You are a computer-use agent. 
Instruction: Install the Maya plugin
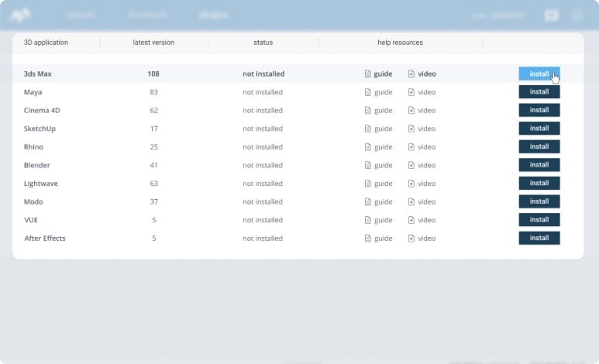click(539, 91)
